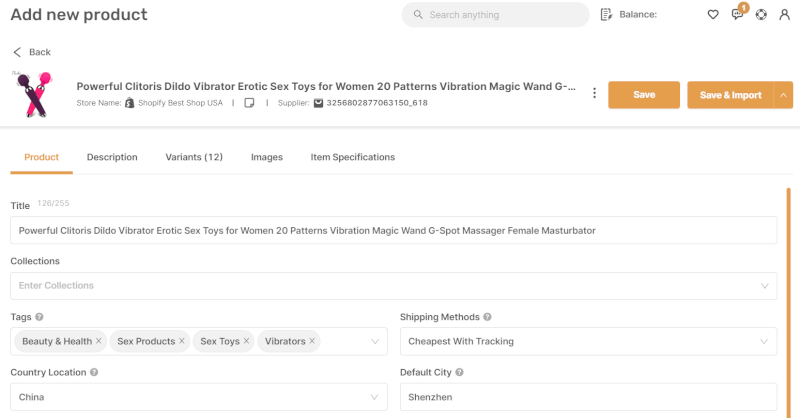The height and width of the screenshot is (418, 800).
Task: Open the help lifebuoy icon
Action: pyautogui.click(x=761, y=15)
